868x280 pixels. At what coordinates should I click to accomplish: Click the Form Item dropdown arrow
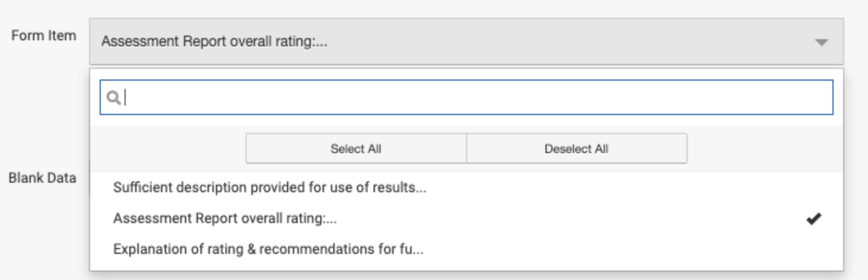click(821, 42)
